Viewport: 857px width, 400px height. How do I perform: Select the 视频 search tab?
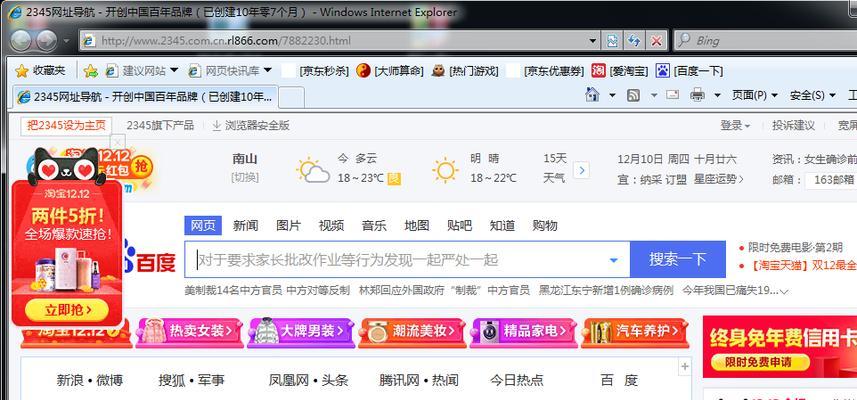(331, 225)
